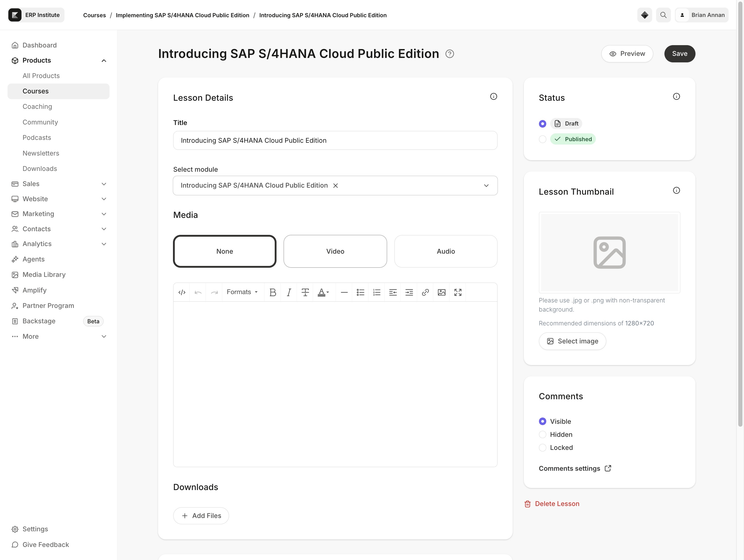Clear the selected module with the X
This screenshot has height=560, width=744.
click(x=335, y=186)
